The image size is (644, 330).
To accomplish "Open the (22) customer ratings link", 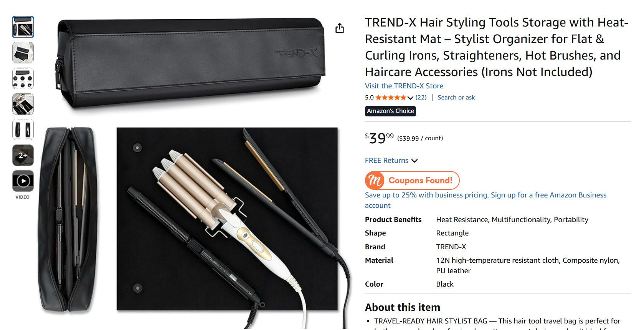I will point(421,98).
